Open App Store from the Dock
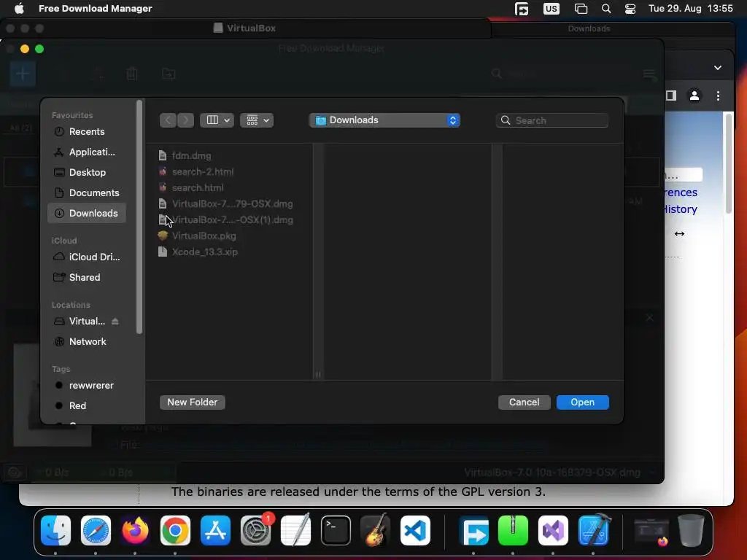The height and width of the screenshot is (560, 747). pos(215,531)
